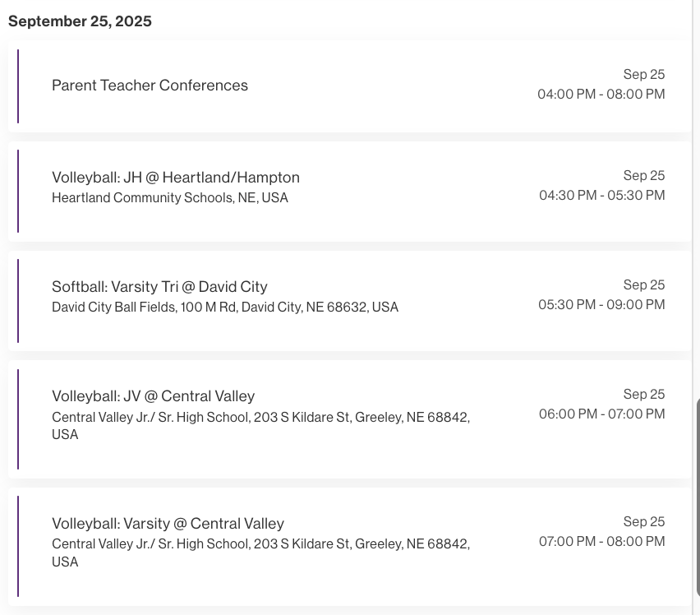The height and width of the screenshot is (615, 700).
Task: Click Sep 25 label on Varsity Volleyball event
Action: click(x=644, y=522)
